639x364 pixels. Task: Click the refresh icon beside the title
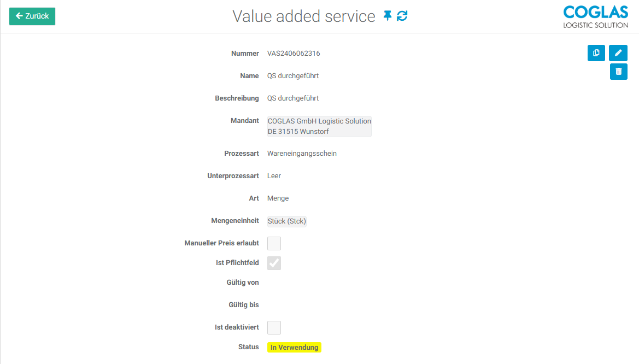(x=402, y=16)
